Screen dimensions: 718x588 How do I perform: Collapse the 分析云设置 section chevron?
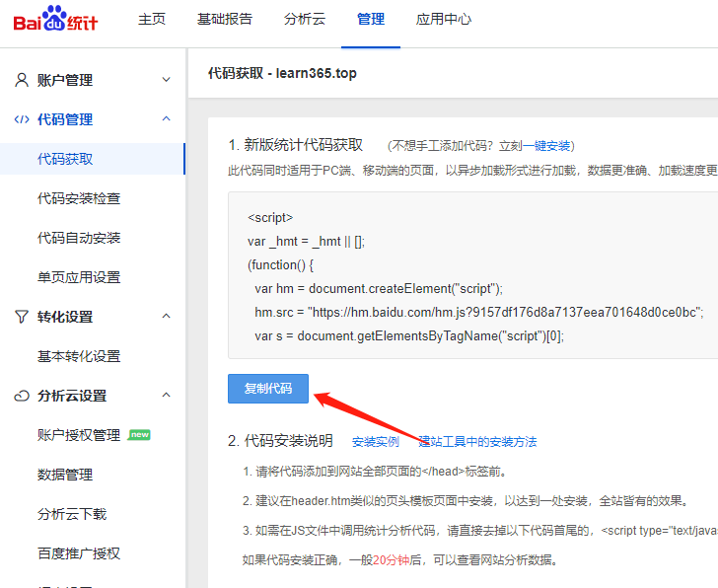point(166,396)
